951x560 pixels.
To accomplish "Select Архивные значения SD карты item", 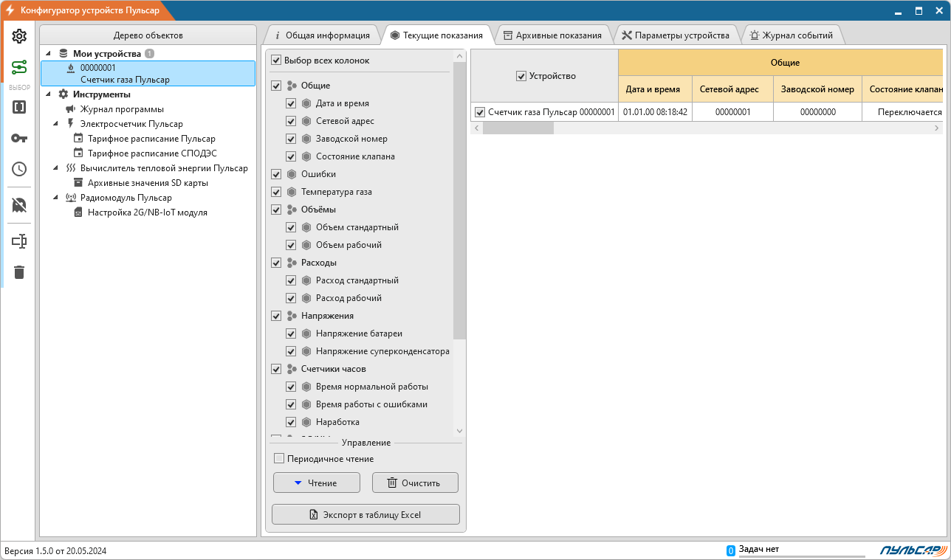I will point(148,183).
